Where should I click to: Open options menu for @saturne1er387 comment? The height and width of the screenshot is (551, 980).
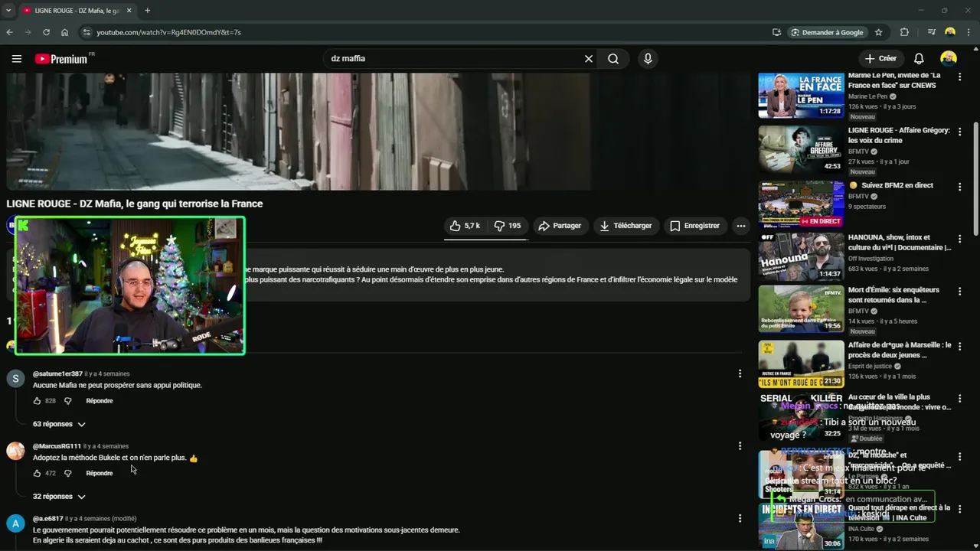click(x=740, y=373)
